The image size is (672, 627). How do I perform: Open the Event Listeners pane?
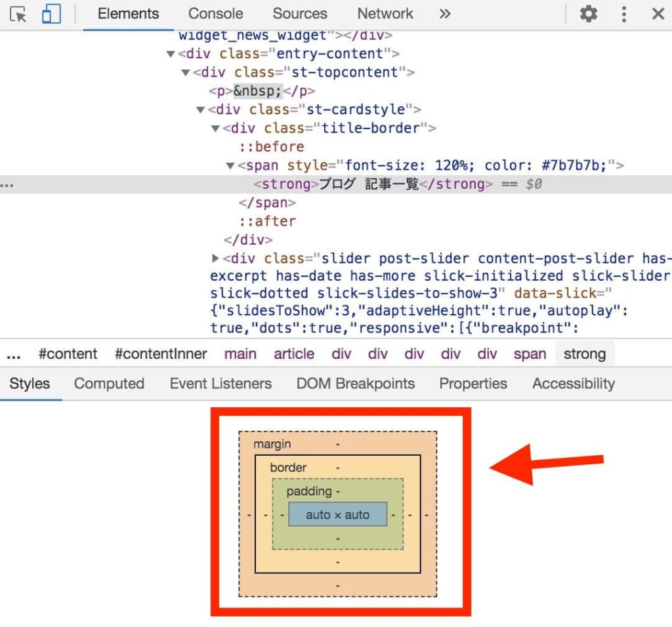point(220,384)
